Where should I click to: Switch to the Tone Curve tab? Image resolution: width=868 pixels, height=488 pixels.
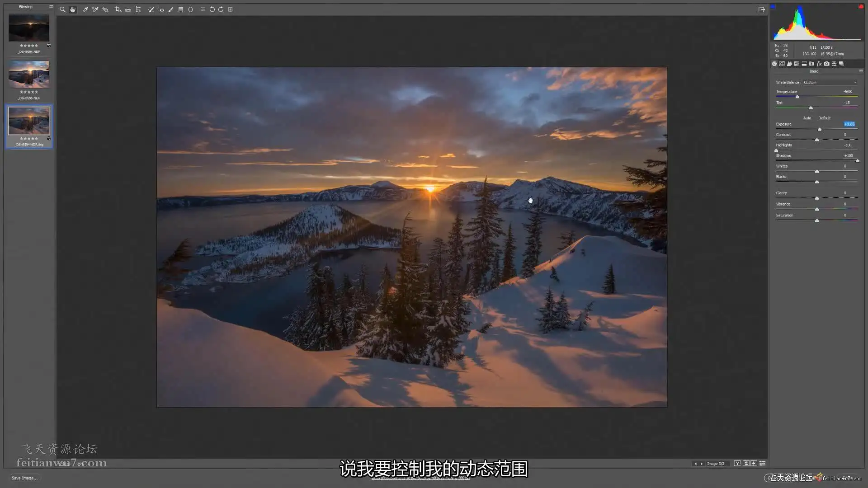pos(782,64)
